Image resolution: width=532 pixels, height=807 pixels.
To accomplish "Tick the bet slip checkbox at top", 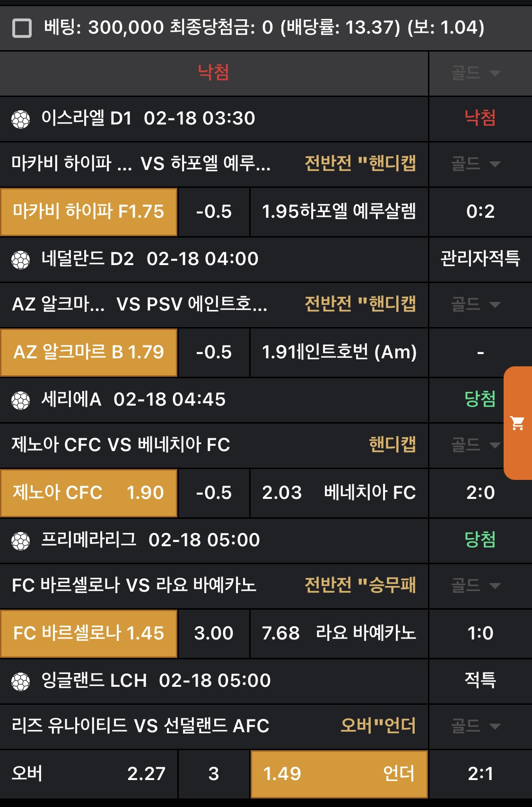I will 22,28.
